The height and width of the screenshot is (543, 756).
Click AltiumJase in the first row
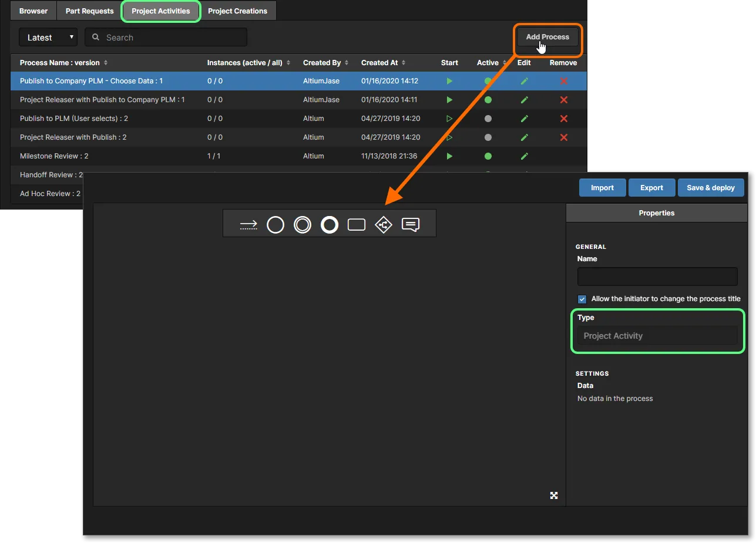(x=321, y=81)
